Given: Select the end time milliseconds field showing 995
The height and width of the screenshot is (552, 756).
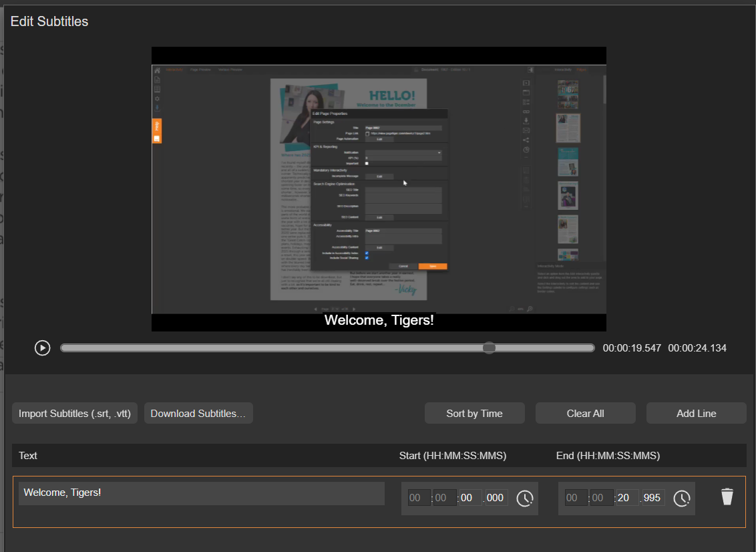Looking at the screenshot, I should [x=653, y=498].
